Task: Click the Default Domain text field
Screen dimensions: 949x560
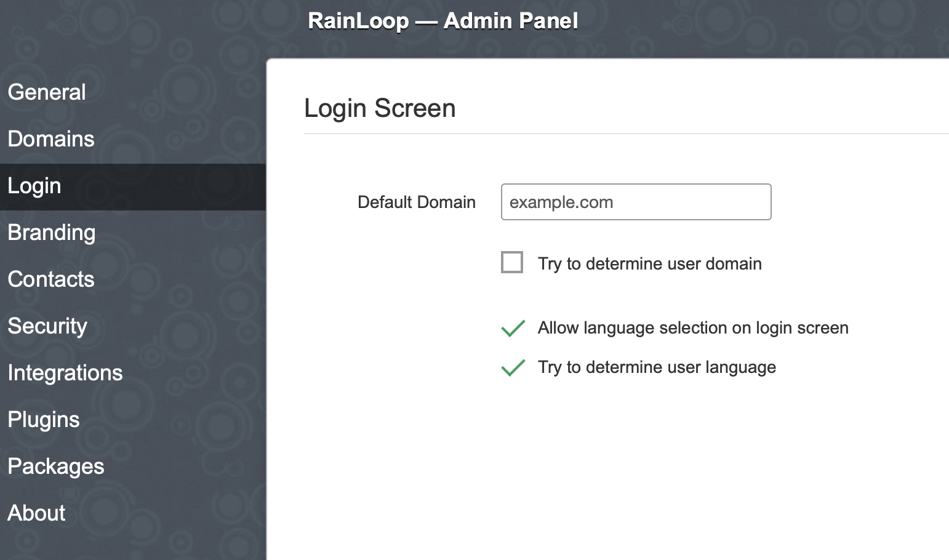Action: click(636, 202)
